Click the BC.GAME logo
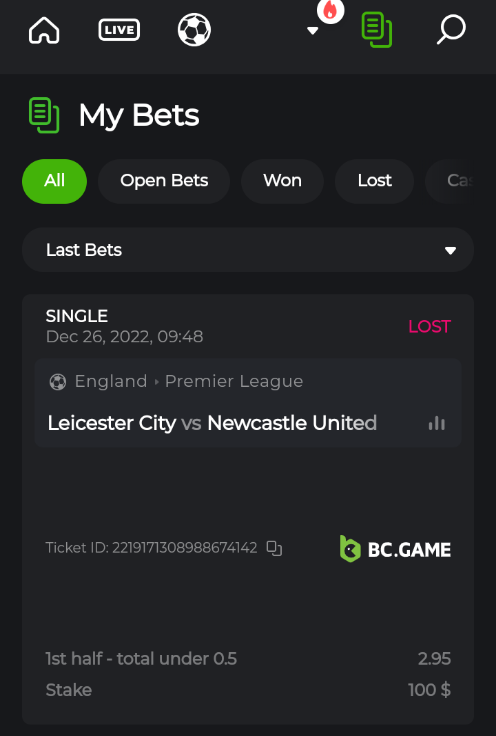496x736 pixels. coord(395,549)
